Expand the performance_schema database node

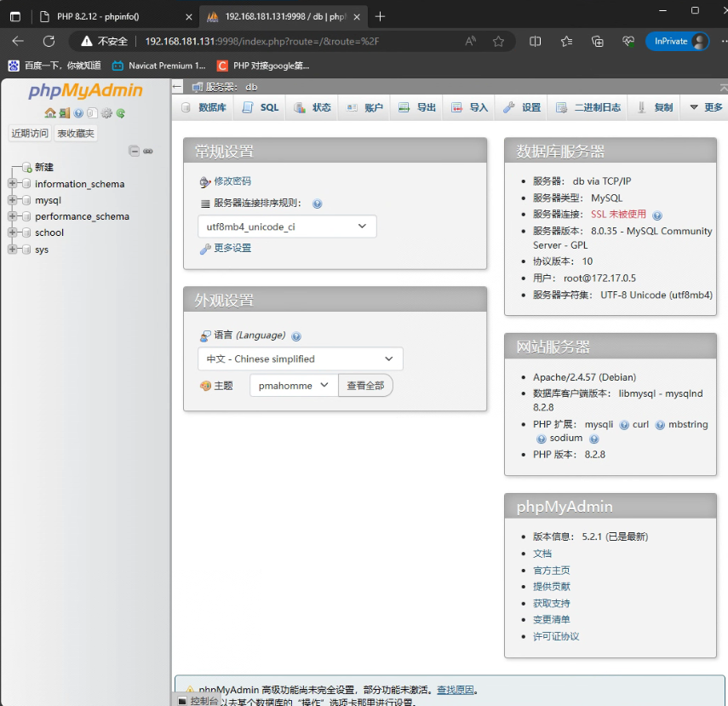(13, 216)
